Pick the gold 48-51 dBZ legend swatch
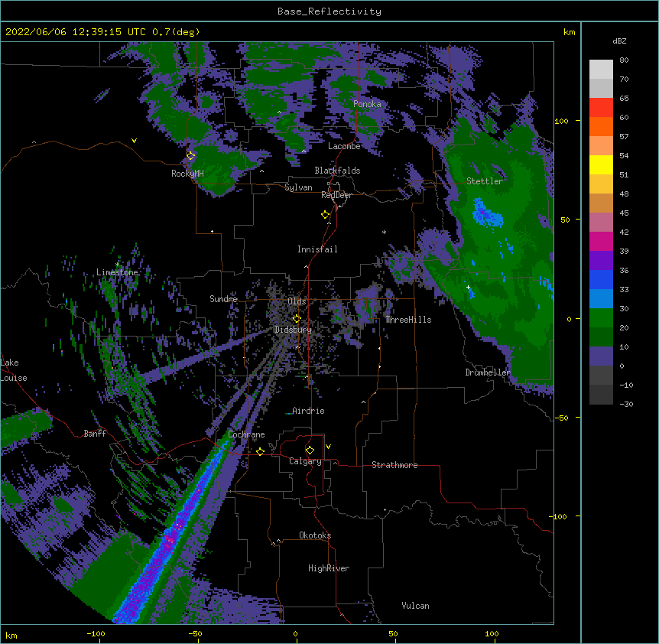 tap(601, 184)
